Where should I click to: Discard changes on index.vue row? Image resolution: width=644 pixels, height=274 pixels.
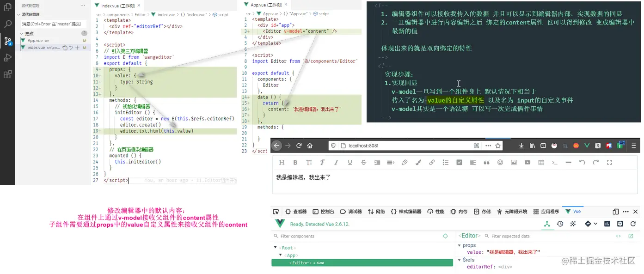71,48
